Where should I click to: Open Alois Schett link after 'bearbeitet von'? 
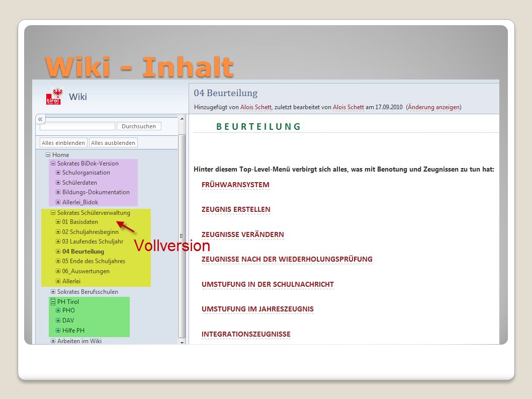[348, 107]
